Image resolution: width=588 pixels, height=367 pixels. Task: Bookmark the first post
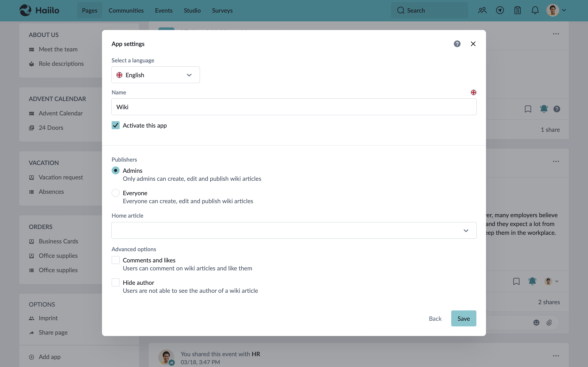pyautogui.click(x=528, y=109)
